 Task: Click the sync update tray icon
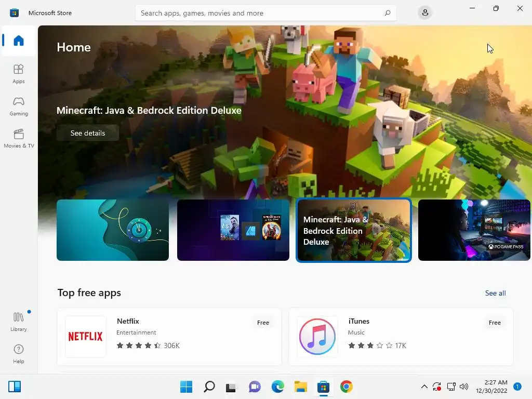tap(437, 387)
